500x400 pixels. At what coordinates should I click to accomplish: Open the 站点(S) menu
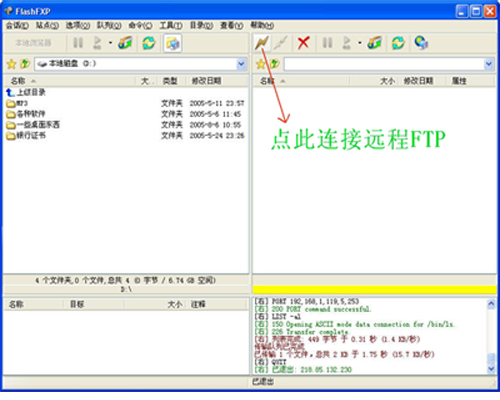click(47, 25)
